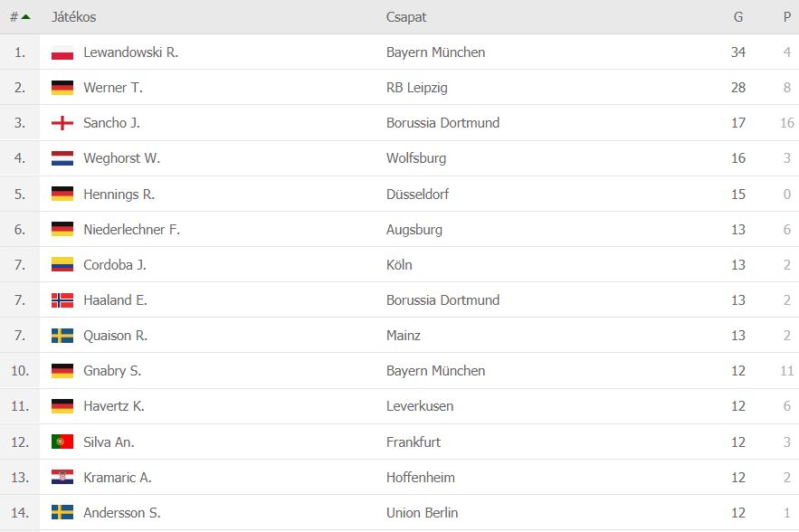Screen dimensions: 799x532
Task: Click the Portuguese flag beside Silva An.
Action: point(62,442)
